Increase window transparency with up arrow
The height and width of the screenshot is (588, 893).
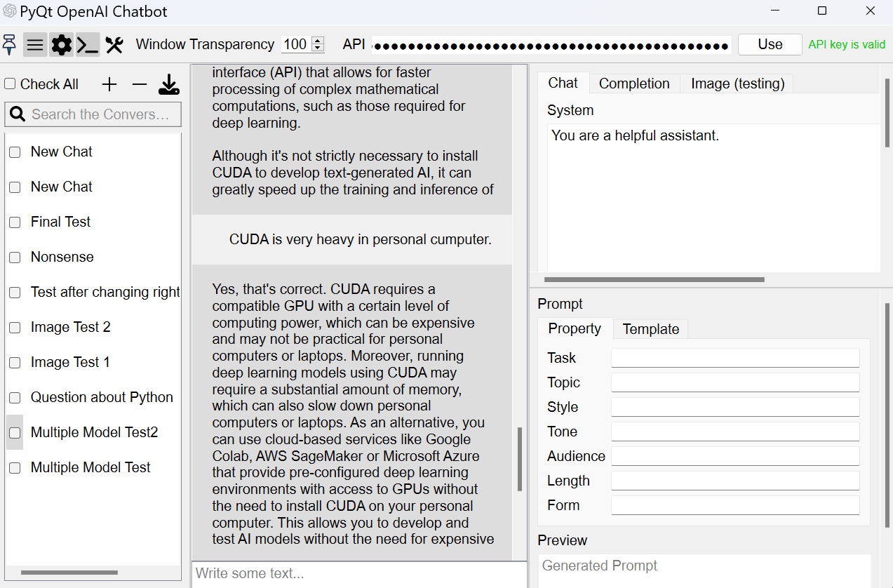pyautogui.click(x=318, y=41)
